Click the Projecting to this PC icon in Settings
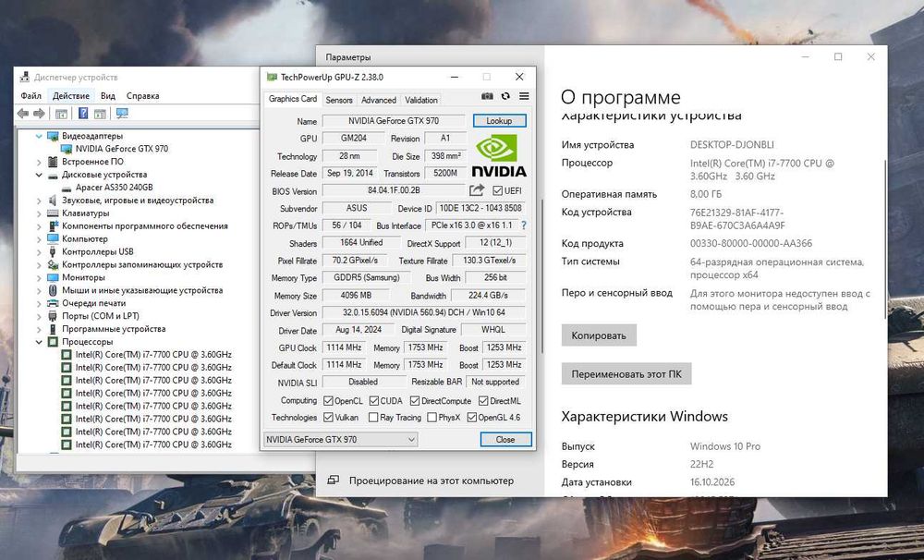The image size is (924, 560). point(333,481)
